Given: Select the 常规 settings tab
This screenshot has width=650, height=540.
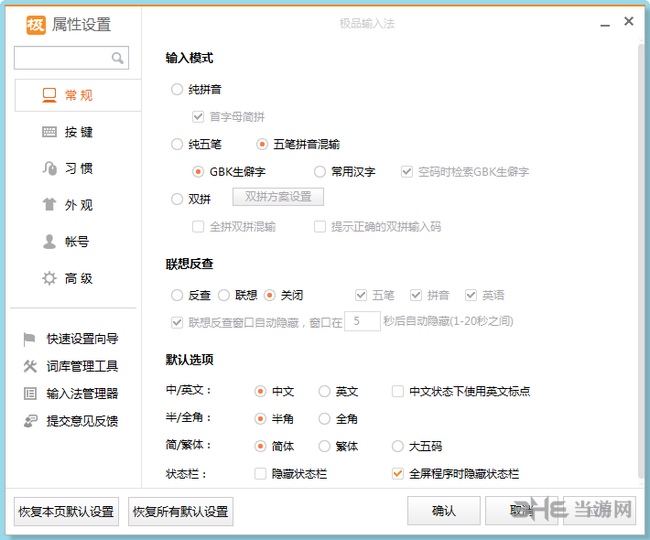Looking at the screenshot, I should coord(78,95).
